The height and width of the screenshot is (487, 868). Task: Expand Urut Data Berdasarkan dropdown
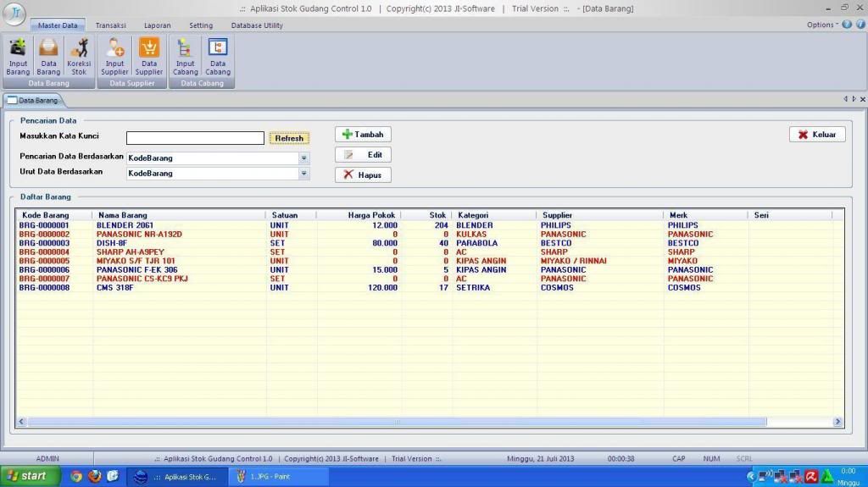pyautogui.click(x=304, y=174)
